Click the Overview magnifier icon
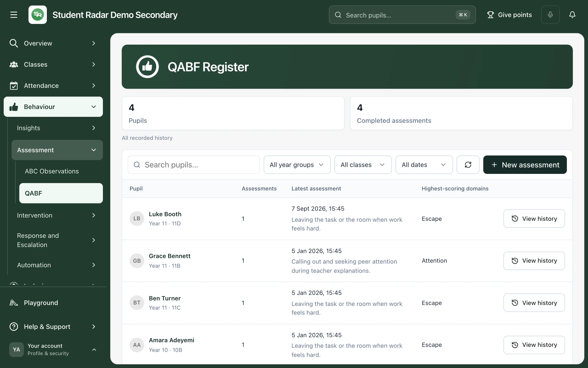 14,43
